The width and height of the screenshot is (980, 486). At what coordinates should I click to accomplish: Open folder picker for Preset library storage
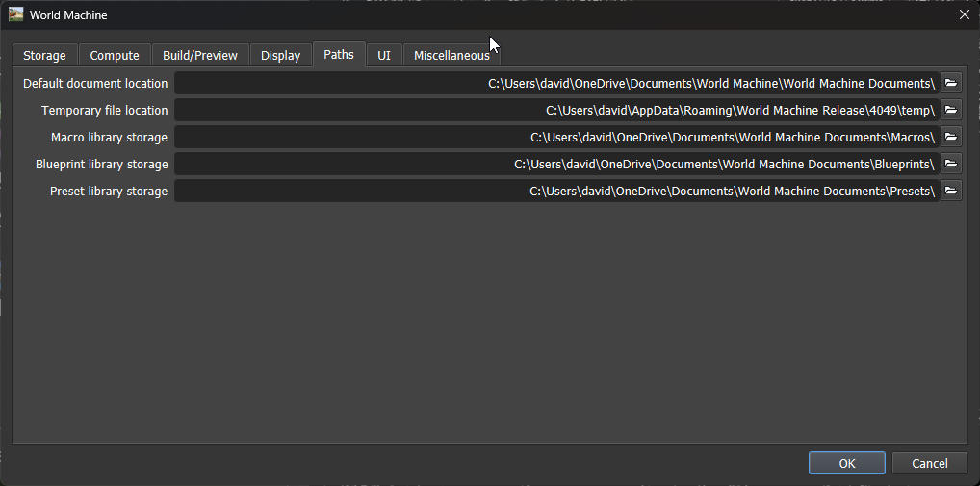(951, 191)
